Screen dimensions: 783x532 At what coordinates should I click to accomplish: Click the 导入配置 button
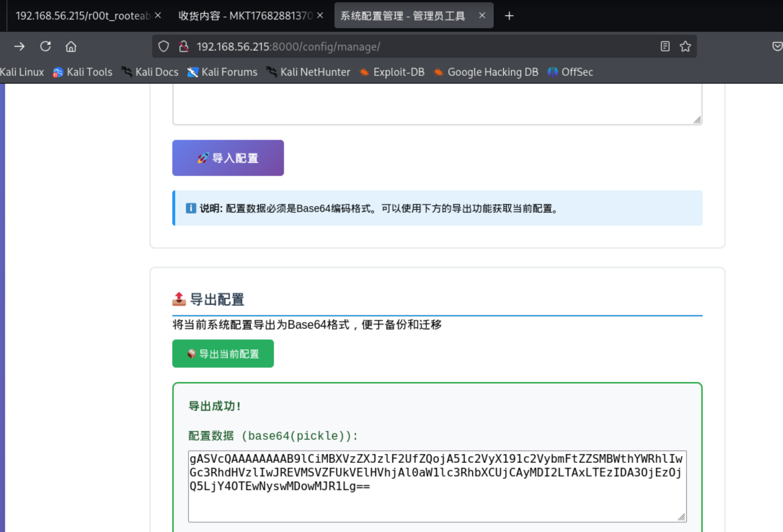[x=228, y=158]
